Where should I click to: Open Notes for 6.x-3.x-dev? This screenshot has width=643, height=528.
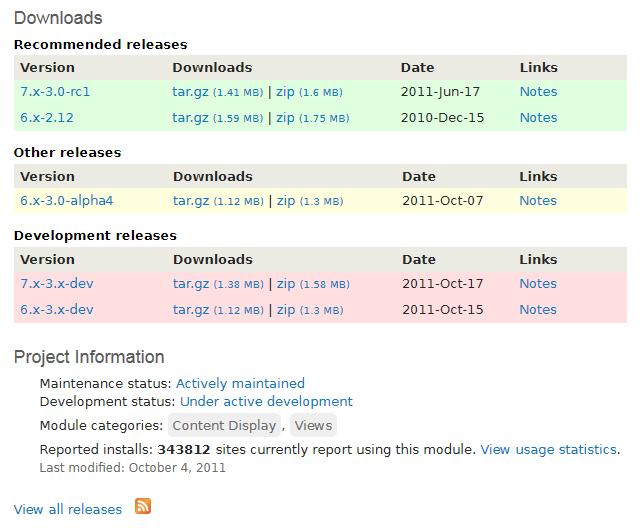coord(538,310)
